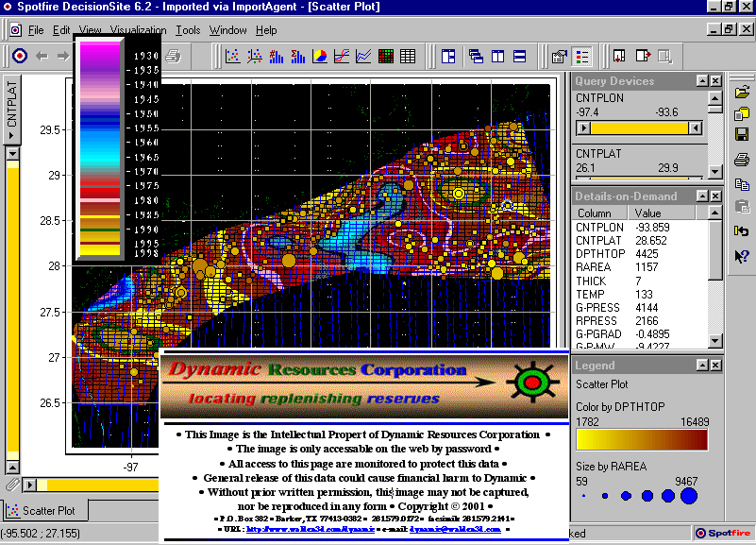Collapse the Query Devices panel
The height and width of the screenshot is (545, 756).
tap(701, 81)
